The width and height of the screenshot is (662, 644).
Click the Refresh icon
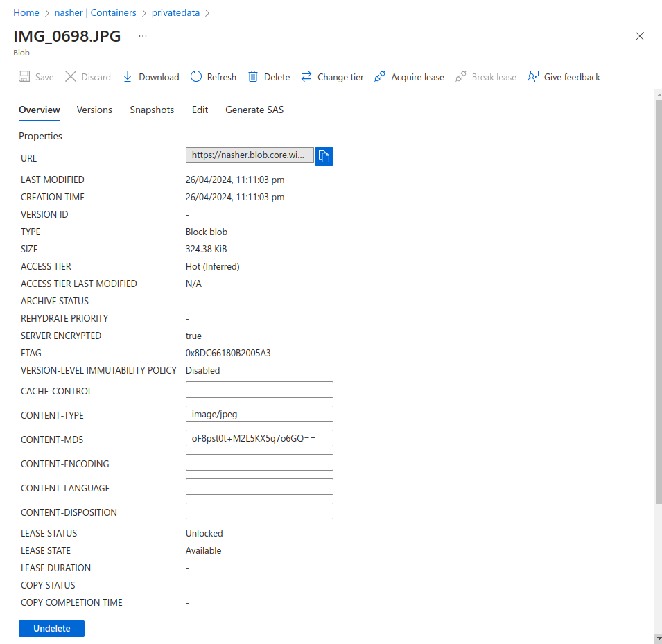pyautogui.click(x=196, y=77)
